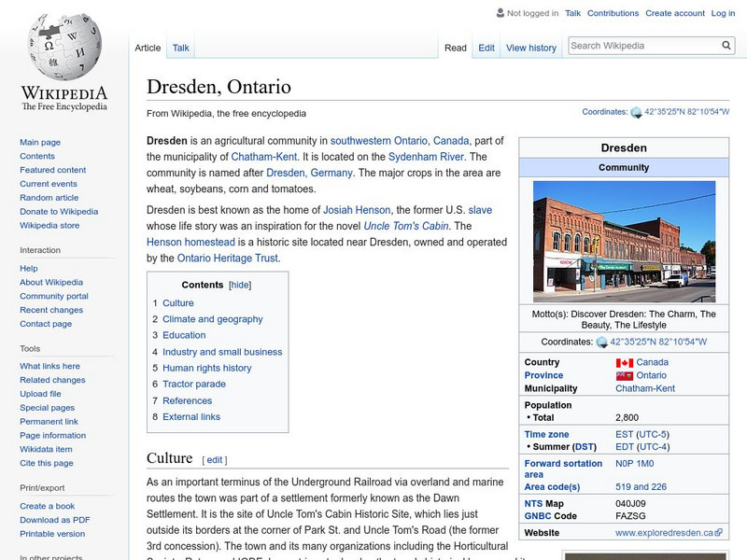Click the Upload file link
Screen dimensions: 747x560
point(40,393)
